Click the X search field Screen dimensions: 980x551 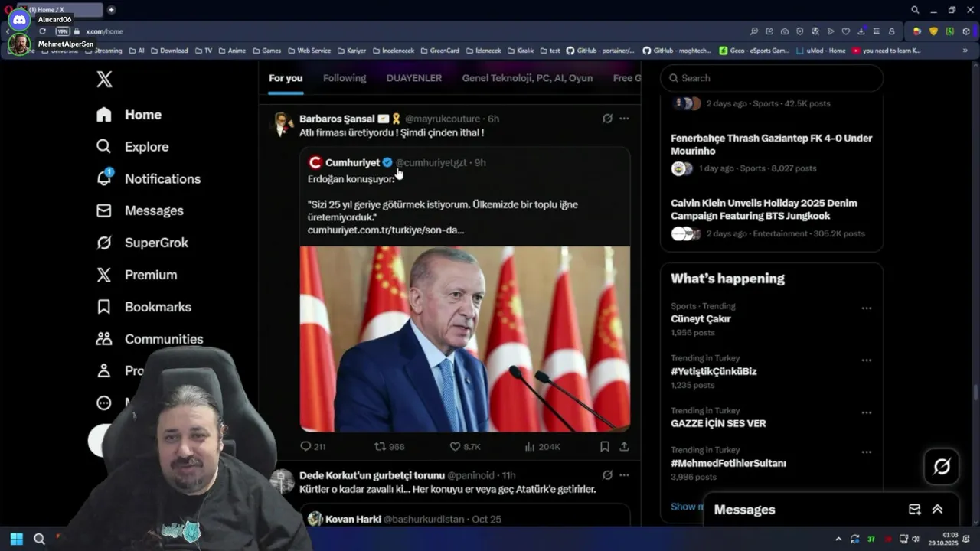pyautogui.click(x=772, y=78)
